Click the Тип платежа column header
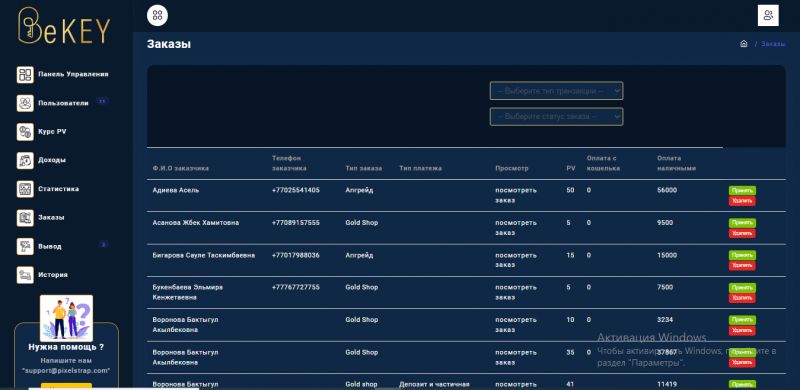 click(420, 168)
